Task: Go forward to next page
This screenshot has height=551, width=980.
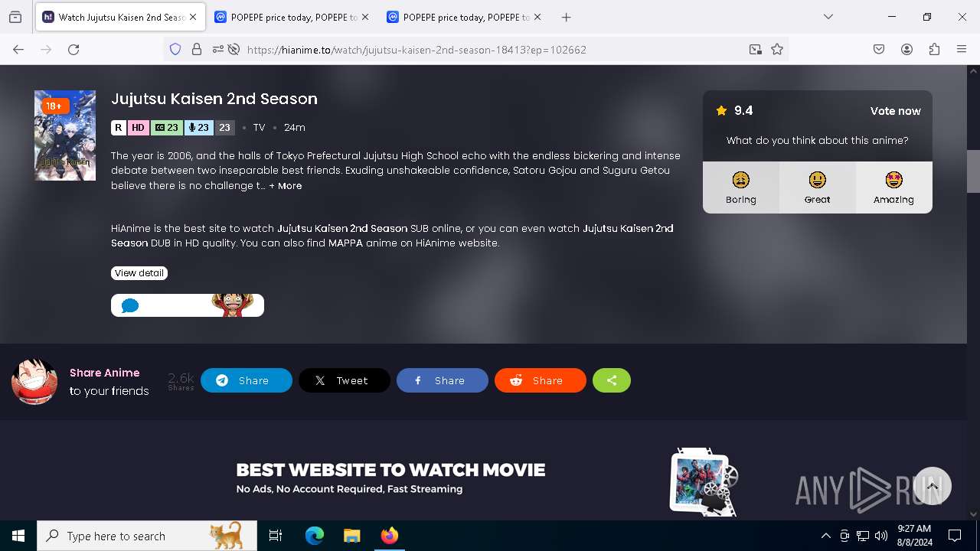Action: (46, 49)
